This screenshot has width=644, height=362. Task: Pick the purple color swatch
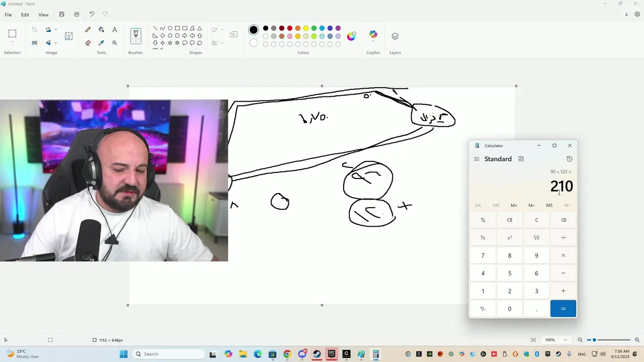338,28
